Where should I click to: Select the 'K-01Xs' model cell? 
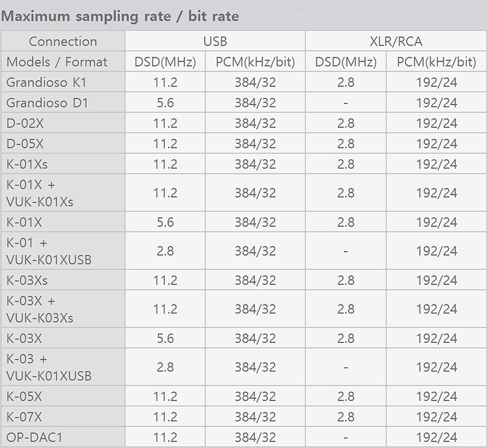pos(27,164)
